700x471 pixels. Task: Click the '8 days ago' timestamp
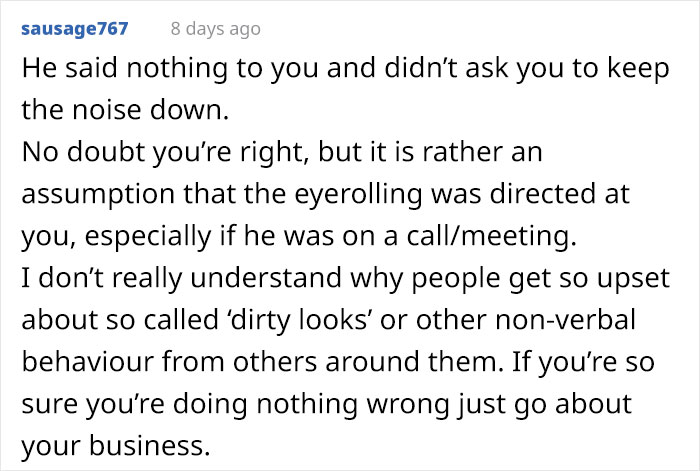[216, 29]
